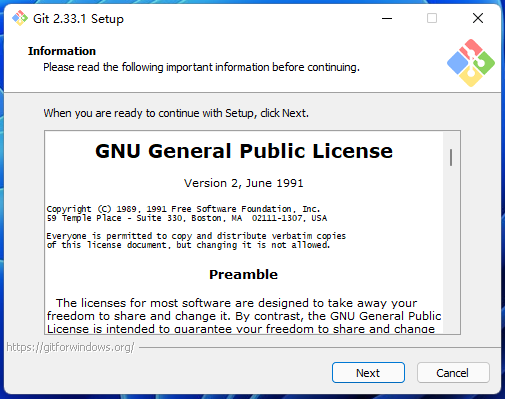Click the Git icon in the title bar
The image size is (505, 399).
point(20,18)
